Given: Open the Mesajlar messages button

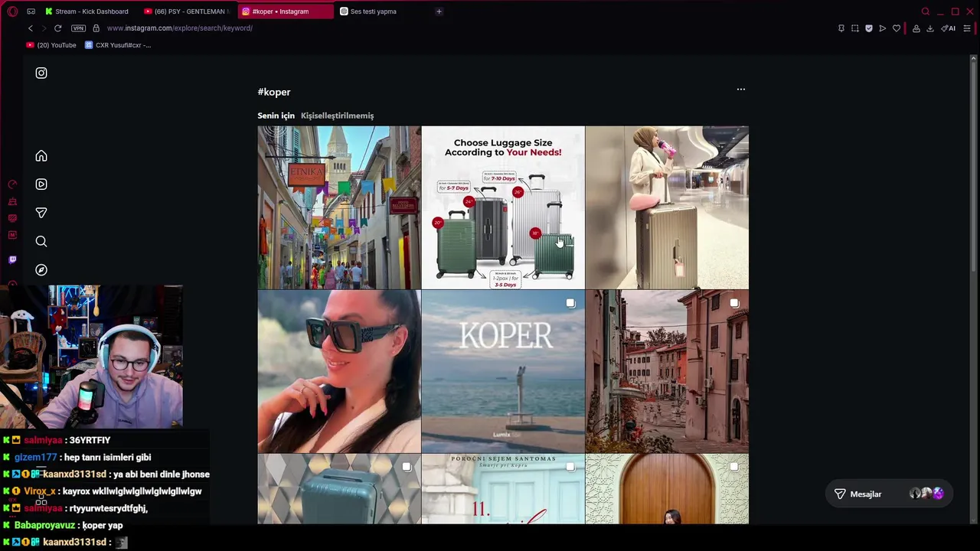Looking at the screenshot, I should click(889, 494).
